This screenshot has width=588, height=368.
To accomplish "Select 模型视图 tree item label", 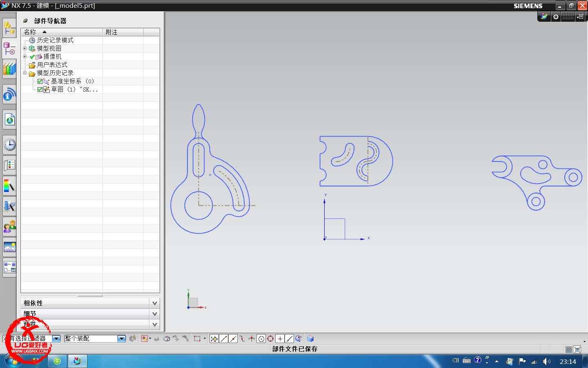I will pos(49,48).
